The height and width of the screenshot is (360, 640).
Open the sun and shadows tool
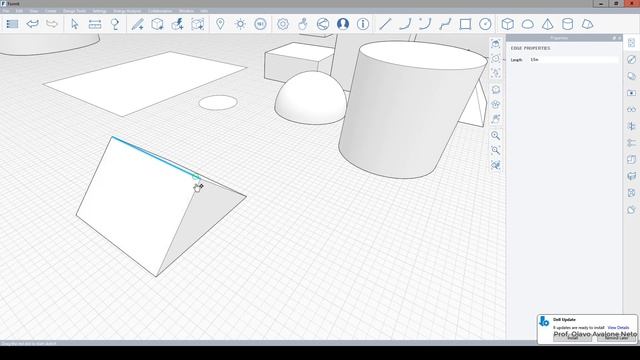coord(240,24)
